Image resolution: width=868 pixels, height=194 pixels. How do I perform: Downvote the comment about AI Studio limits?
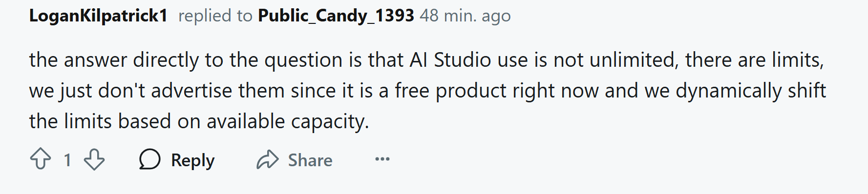coord(94,159)
